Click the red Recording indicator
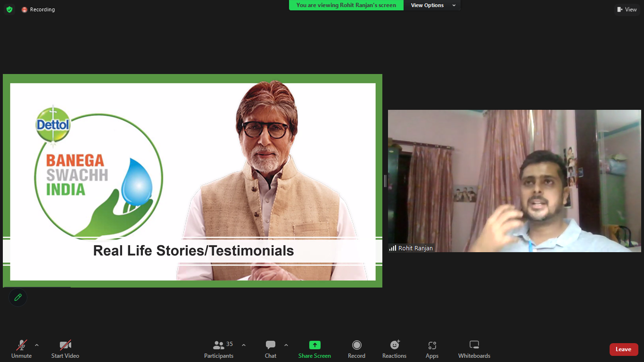 [x=38, y=9]
